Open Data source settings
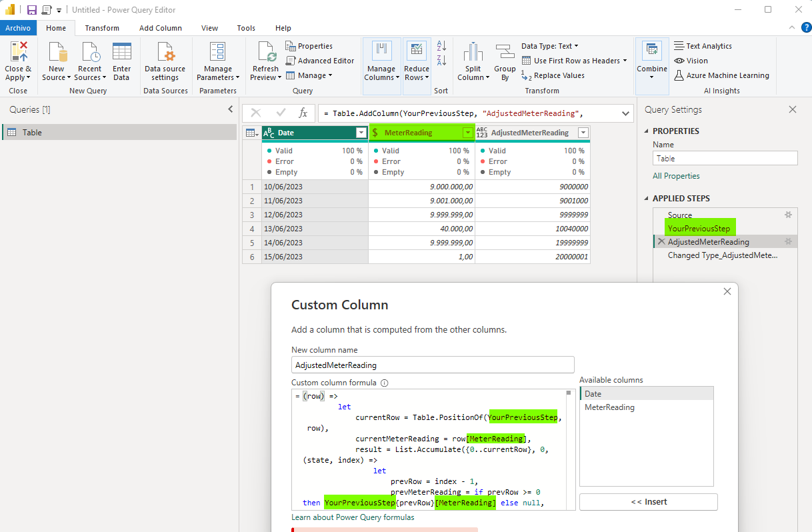 [x=165, y=52]
